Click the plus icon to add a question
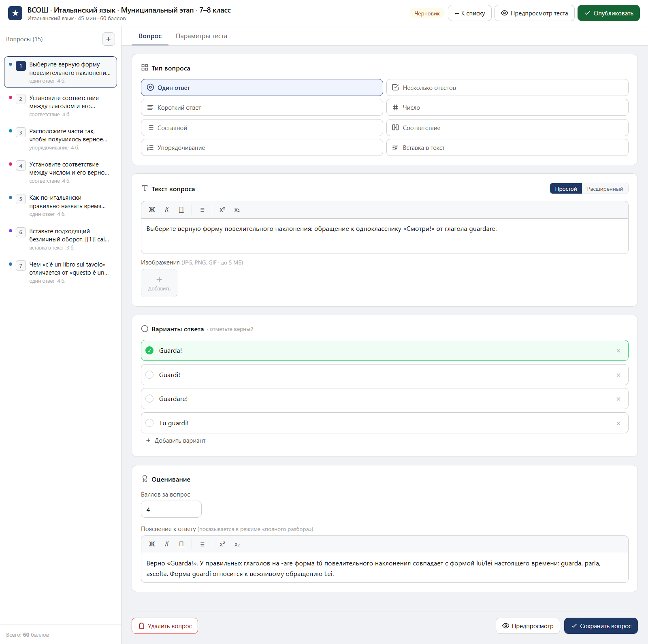648x644 pixels. click(x=108, y=39)
